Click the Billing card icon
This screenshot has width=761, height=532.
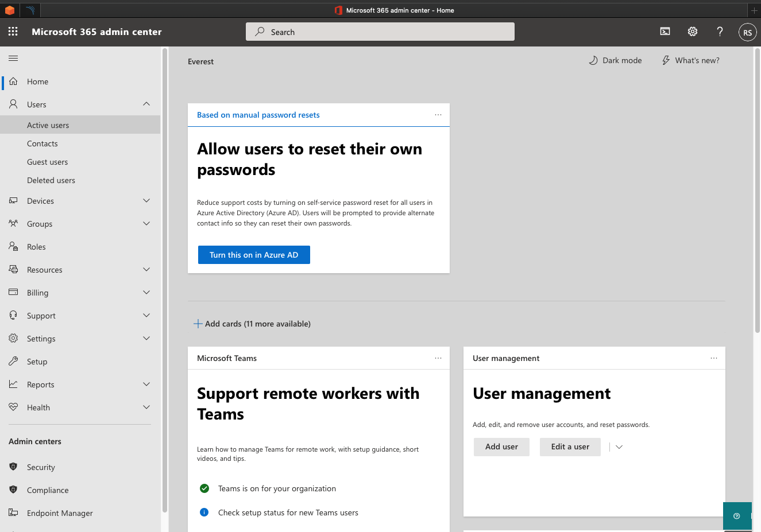tap(13, 292)
